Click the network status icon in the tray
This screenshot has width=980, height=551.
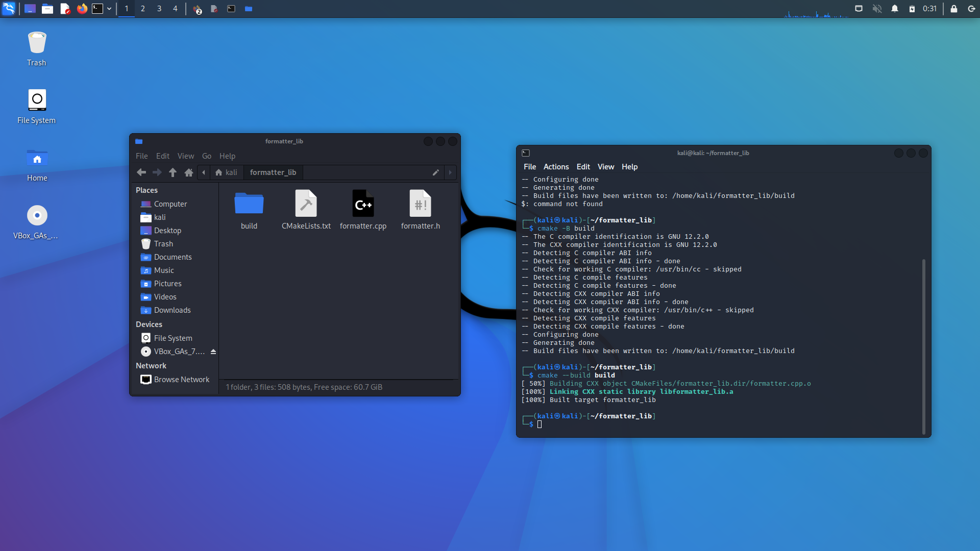point(859,9)
